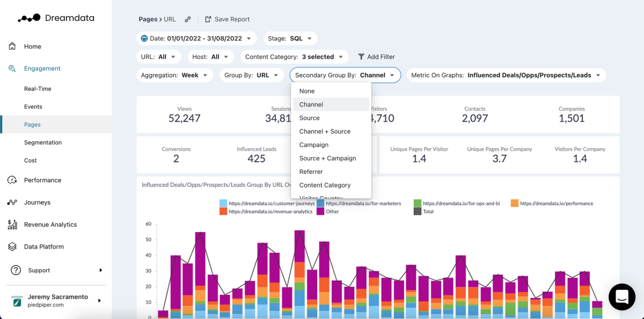Click the Home icon in sidebar
The height and width of the screenshot is (319, 644).
click(12, 46)
